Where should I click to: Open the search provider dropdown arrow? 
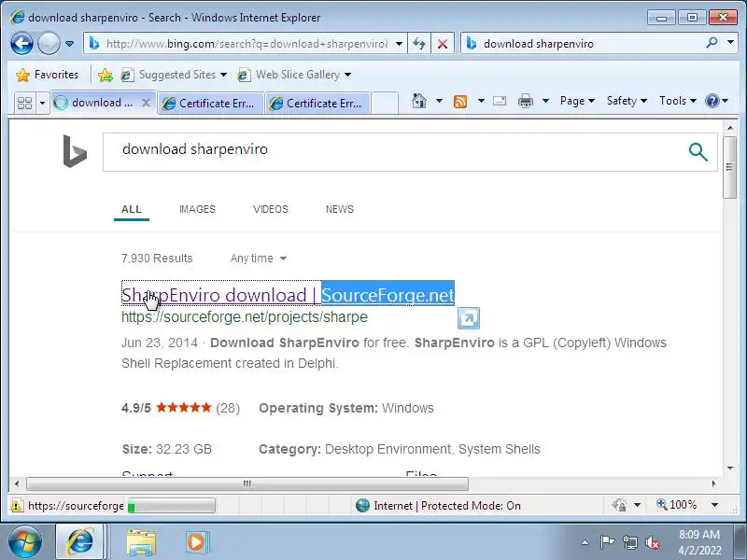click(731, 43)
